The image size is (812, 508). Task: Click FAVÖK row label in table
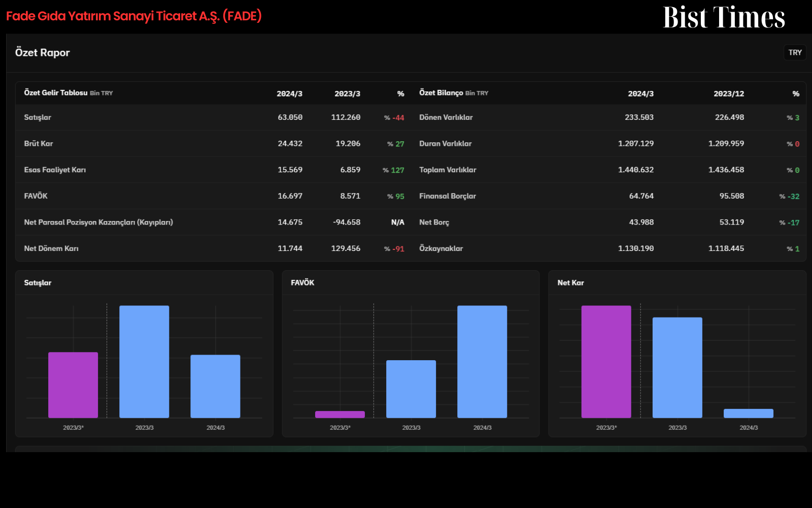point(36,196)
